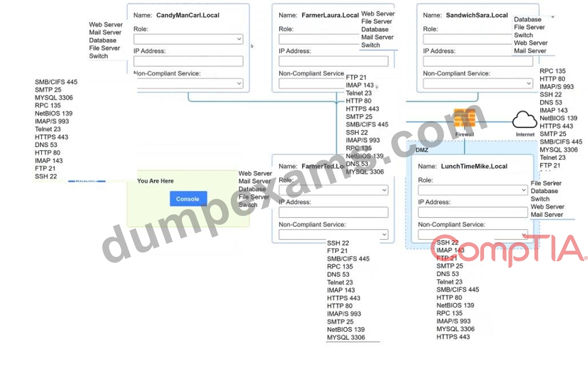Open SandwichSara.Local Non-Compliant Service dropdown
This screenshot has height=365, width=588.
click(478, 83)
